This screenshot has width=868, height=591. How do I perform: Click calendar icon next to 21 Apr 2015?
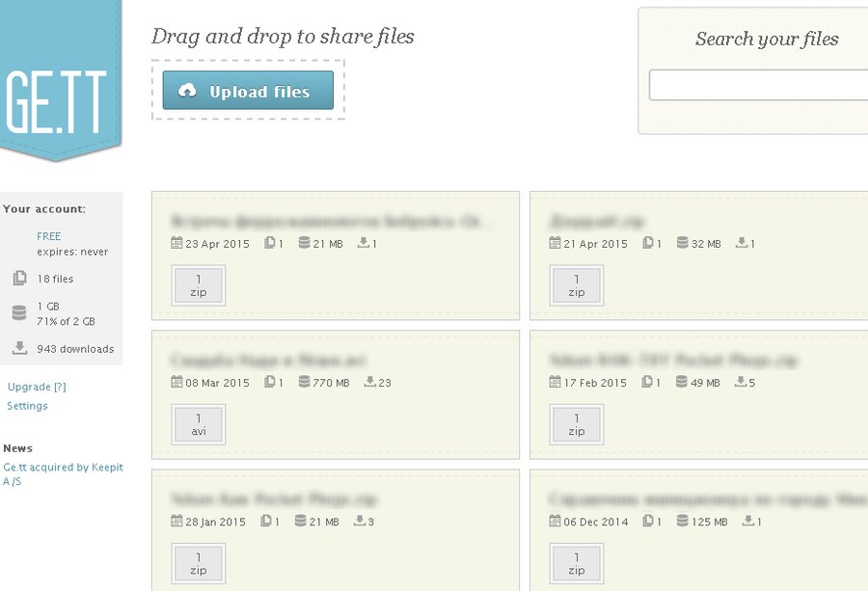click(x=555, y=243)
